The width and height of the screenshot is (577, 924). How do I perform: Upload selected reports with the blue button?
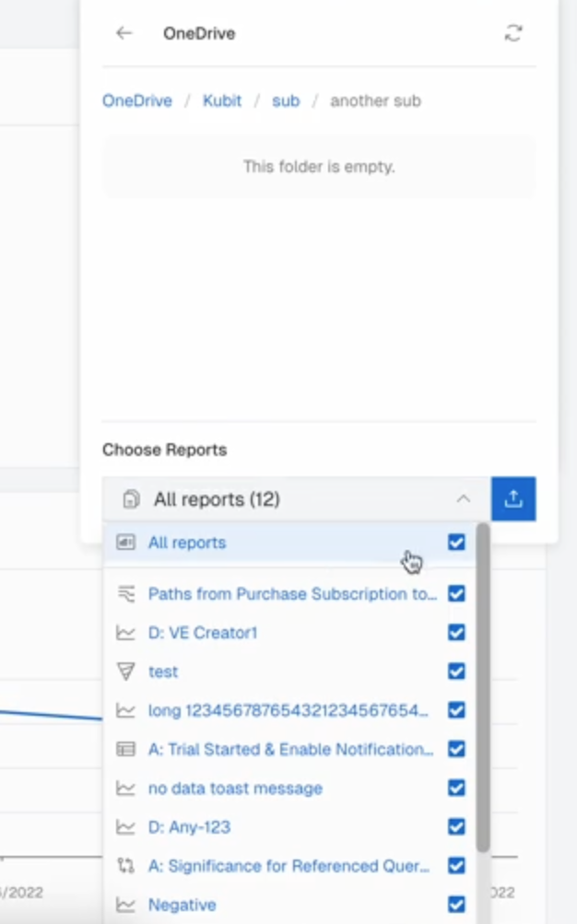click(x=513, y=499)
